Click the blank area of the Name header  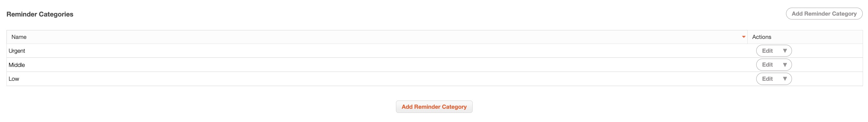coord(371,37)
